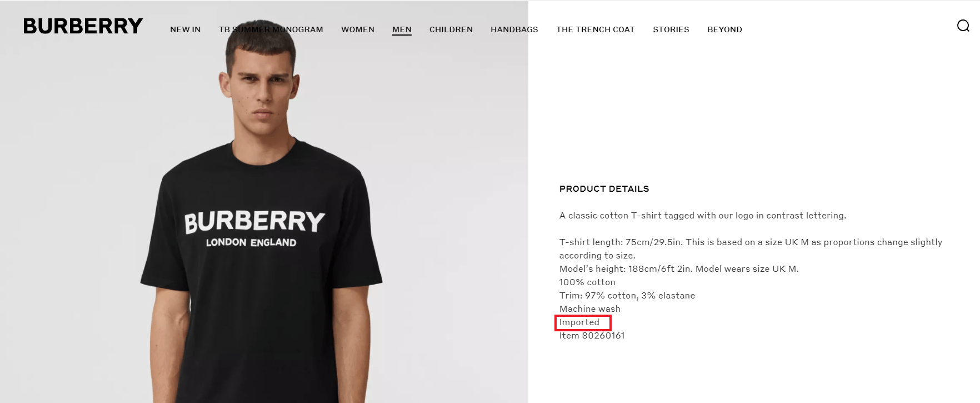Select the PRODUCT DETAILS heading
This screenshot has width=980, height=403.
click(x=604, y=189)
